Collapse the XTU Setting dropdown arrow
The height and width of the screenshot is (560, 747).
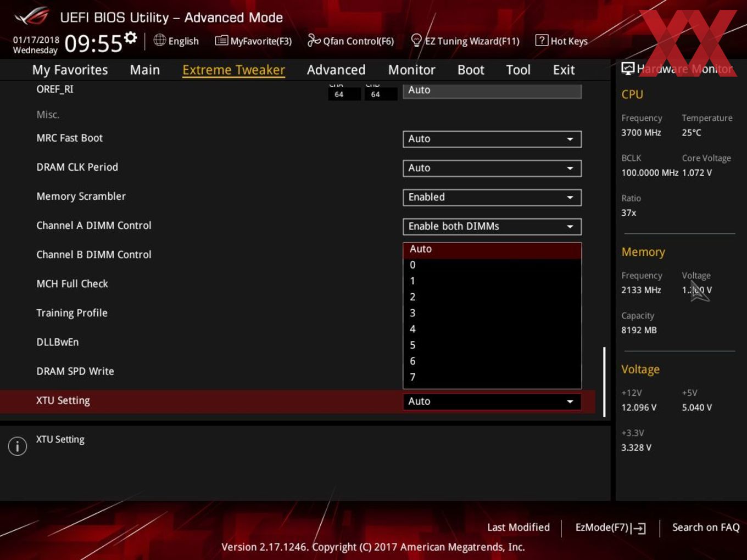(570, 401)
